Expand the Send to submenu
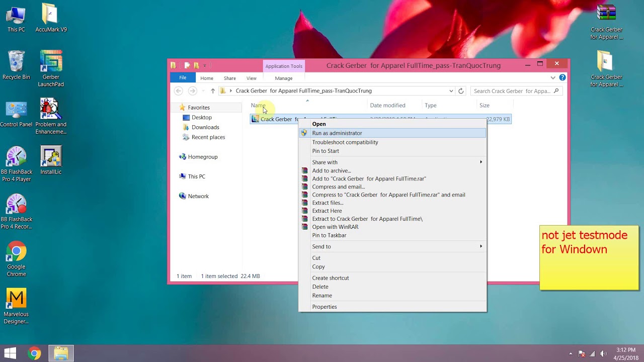 [392, 246]
